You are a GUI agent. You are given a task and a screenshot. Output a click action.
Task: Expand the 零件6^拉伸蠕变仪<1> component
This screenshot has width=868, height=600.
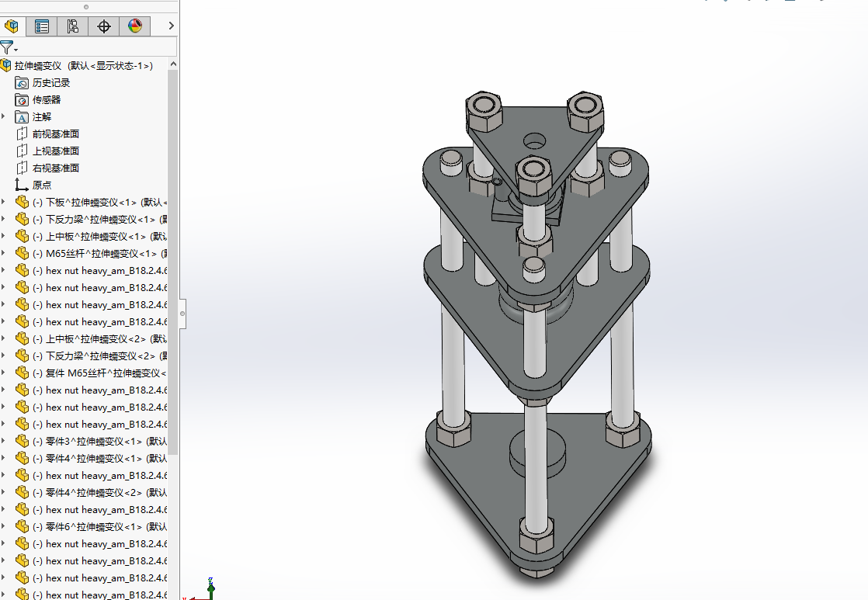click(3, 526)
